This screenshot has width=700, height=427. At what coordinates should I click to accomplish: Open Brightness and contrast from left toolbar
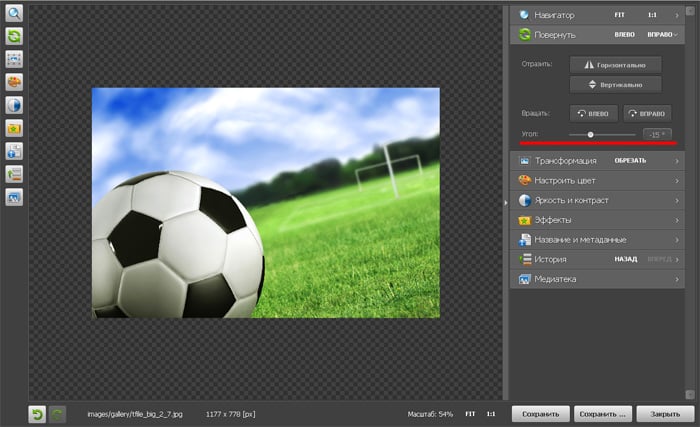[14, 106]
